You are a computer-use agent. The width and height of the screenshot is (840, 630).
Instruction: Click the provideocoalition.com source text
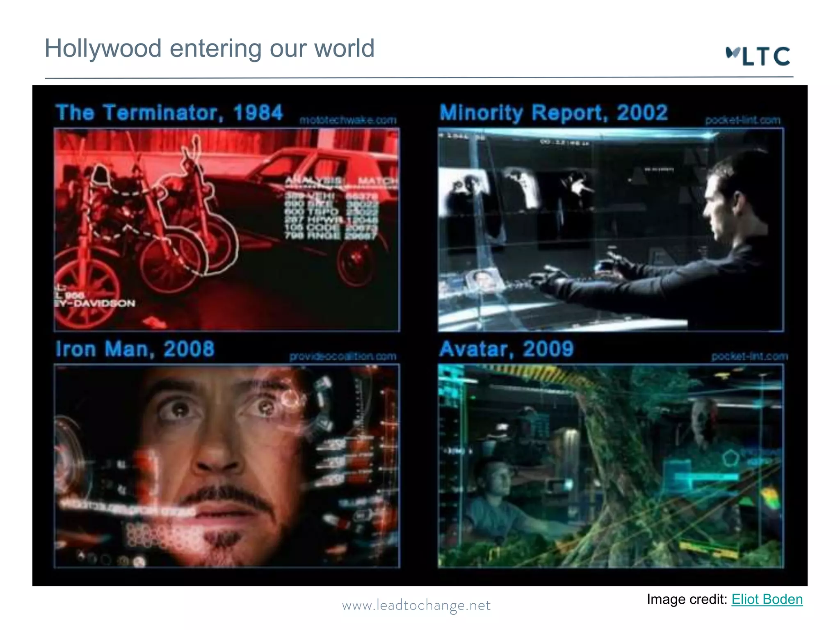(343, 356)
